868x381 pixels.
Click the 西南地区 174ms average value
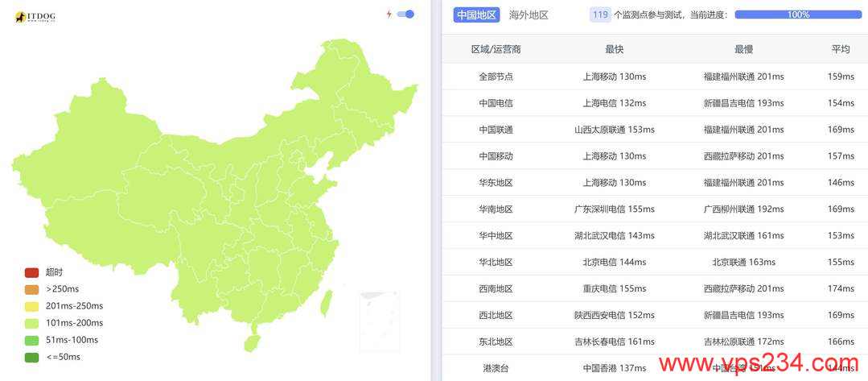coord(841,289)
